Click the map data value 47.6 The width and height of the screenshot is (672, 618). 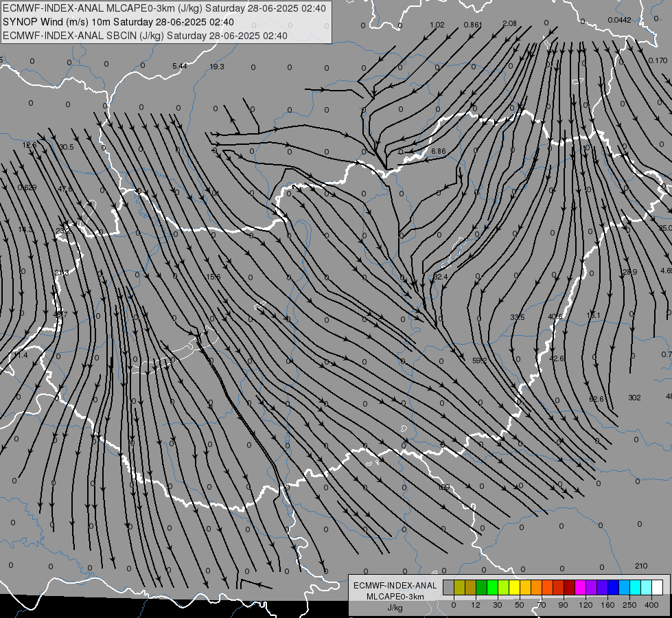(65, 189)
